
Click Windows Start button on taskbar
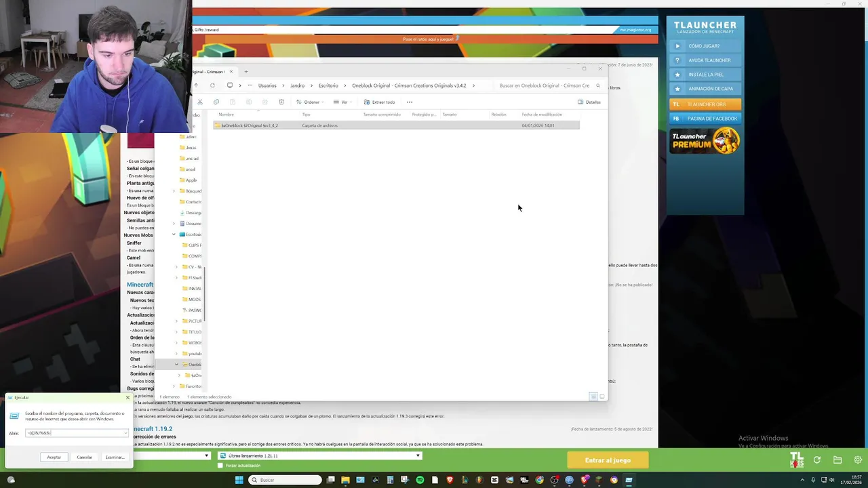[239, 480]
